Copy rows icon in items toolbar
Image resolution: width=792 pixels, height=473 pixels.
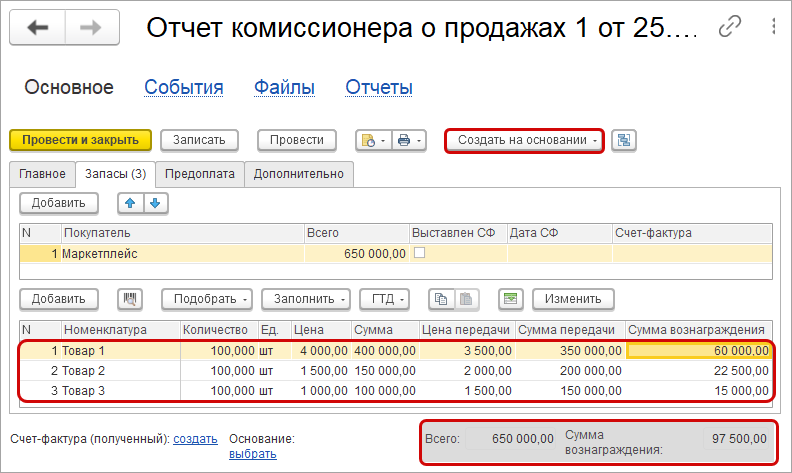[441, 299]
